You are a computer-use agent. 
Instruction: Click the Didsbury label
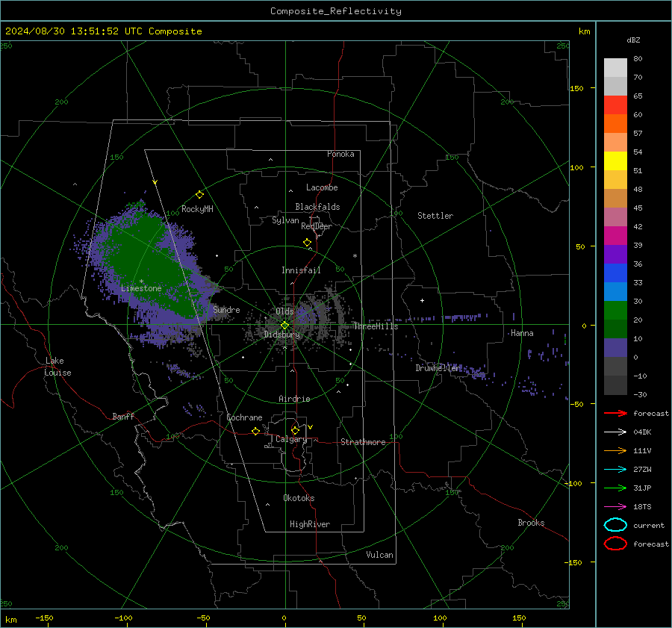[282, 335]
